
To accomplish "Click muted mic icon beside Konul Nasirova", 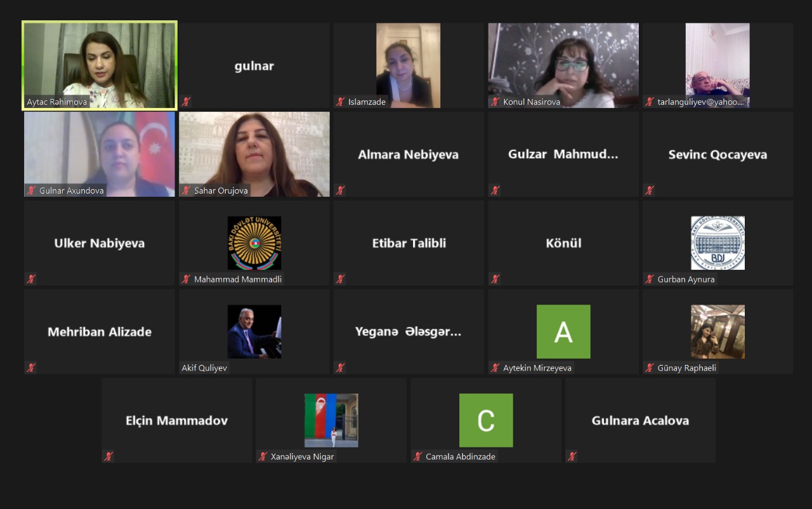I will 495,102.
